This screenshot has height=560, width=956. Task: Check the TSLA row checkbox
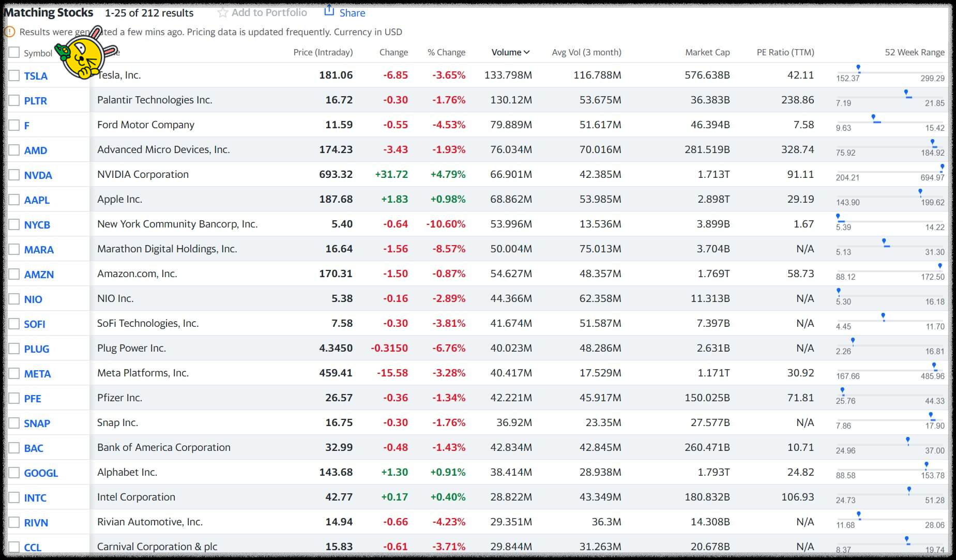(x=14, y=75)
